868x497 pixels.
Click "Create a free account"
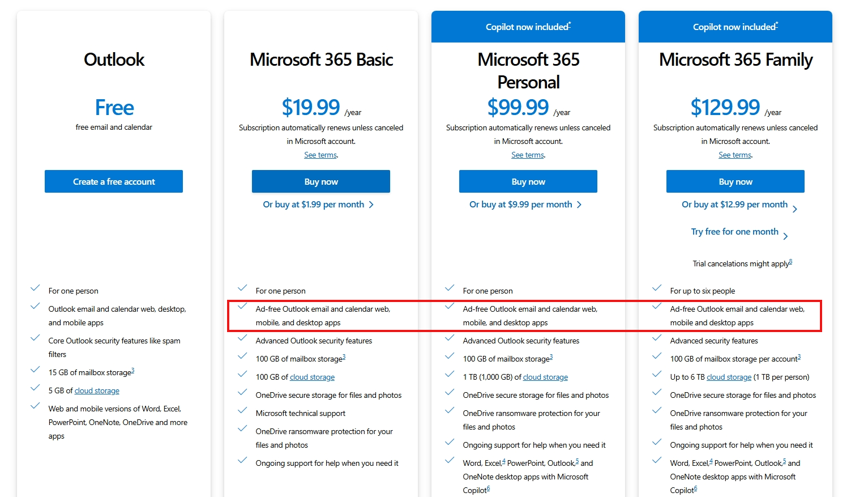tap(113, 181)
